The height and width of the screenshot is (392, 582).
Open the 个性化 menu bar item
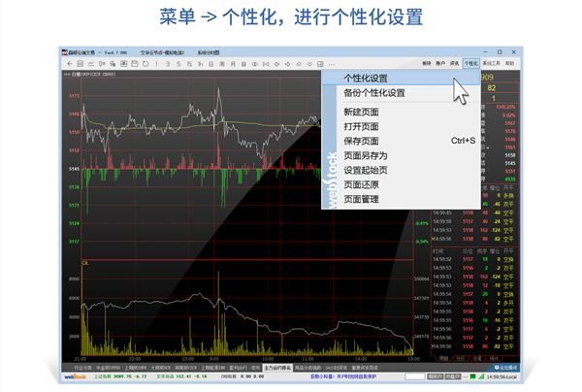point(470,61)
